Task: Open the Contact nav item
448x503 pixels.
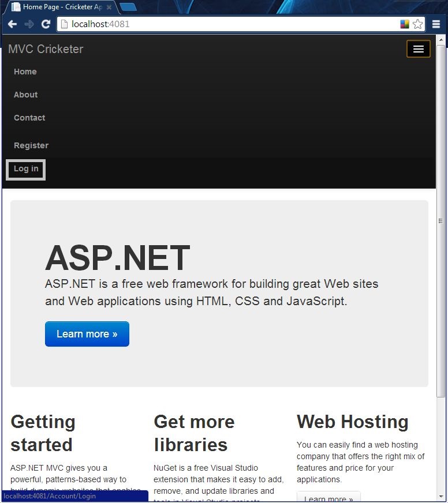Action: point(29,118)
